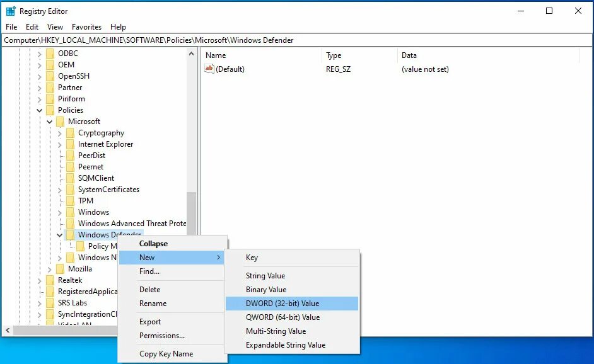Viewport: 594px width, 364px height.
Task: Click the PeerDist folder icon
Action: pos(70,156)
